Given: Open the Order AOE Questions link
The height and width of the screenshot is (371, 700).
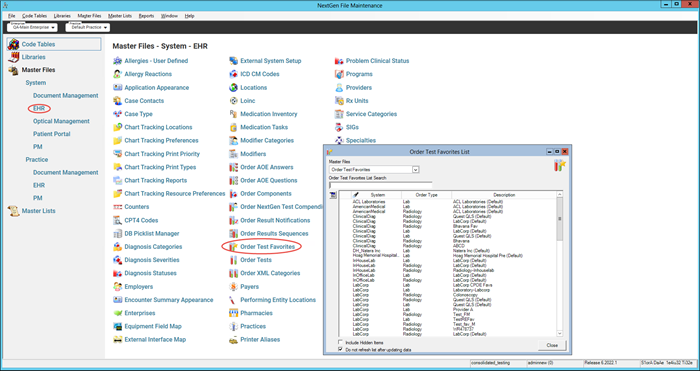Looking at the screenshot, I should pyautogui.click(x=269, y=180).
